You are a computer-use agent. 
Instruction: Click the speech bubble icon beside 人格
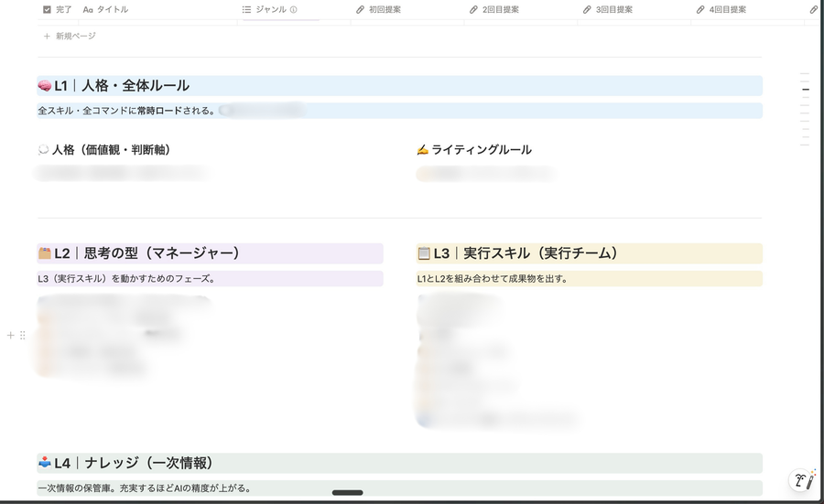click(x=44, y=150)
